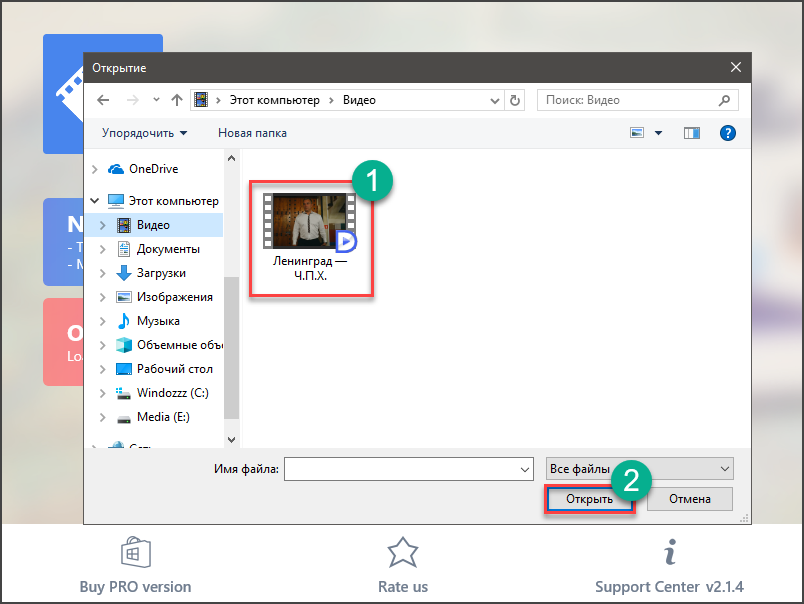Select 'Видео' in address path
The image size is (804, 604).
click(x=359, y=100)
